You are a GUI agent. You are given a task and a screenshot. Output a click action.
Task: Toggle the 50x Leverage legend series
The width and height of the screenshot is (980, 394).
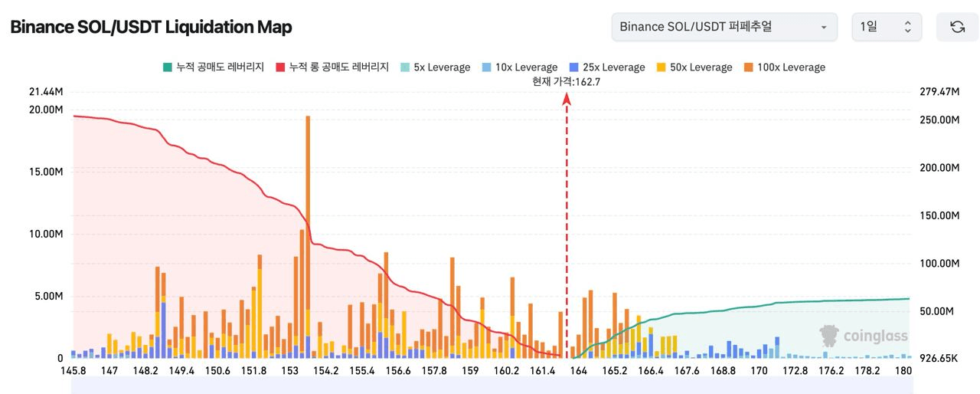pos(694,67)
